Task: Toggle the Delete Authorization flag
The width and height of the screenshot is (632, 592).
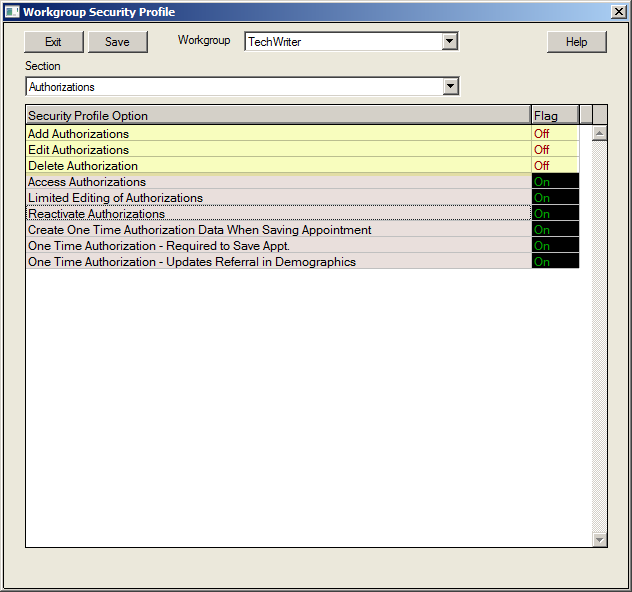Action: pos(554,166)
